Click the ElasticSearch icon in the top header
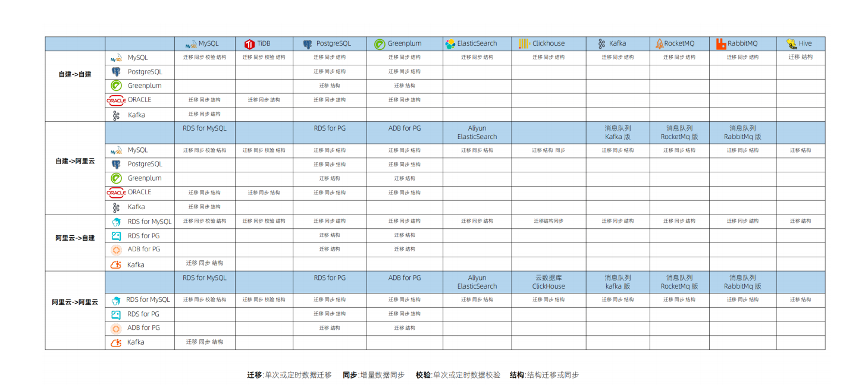 pos(450,44)
